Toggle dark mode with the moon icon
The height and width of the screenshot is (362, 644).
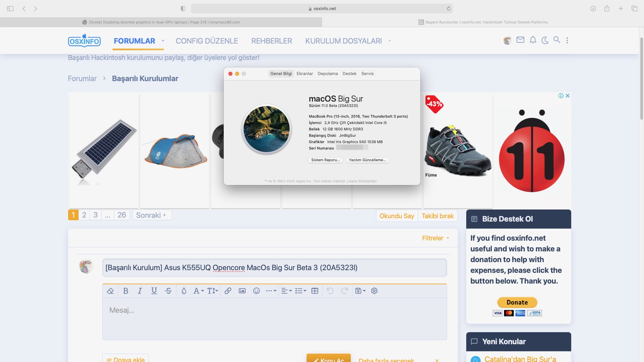(545, 41)
